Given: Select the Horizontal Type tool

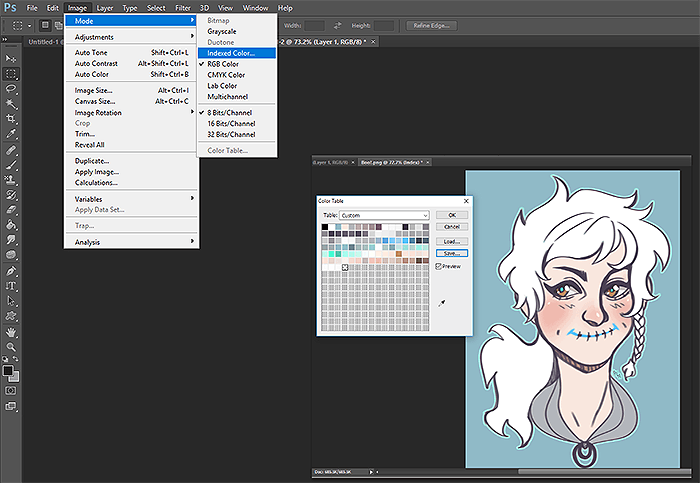Looking at the screenshot, I should tap(11, 285).
